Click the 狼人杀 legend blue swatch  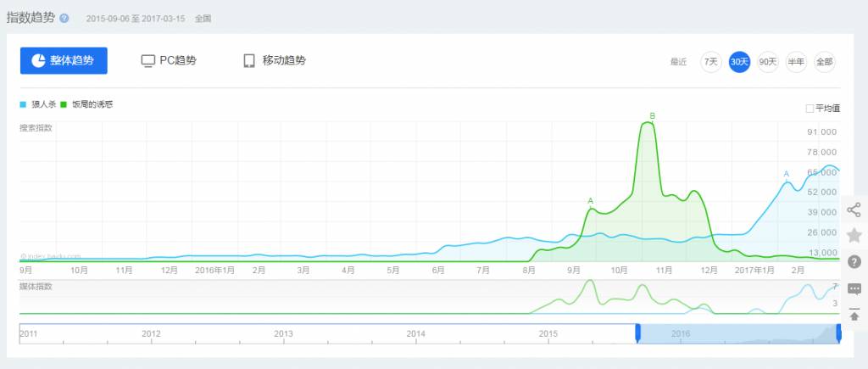(x=24, y=105)
